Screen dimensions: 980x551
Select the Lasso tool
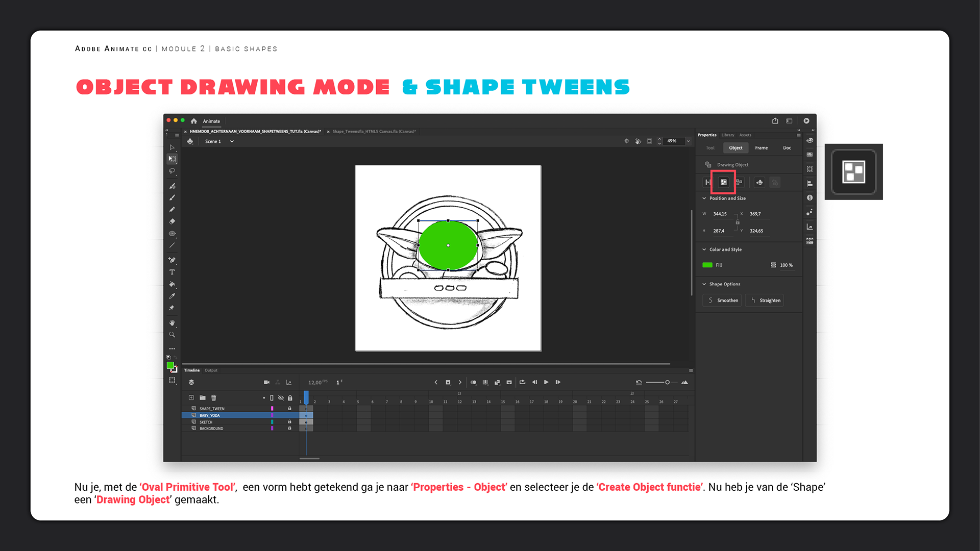(172, 171)
